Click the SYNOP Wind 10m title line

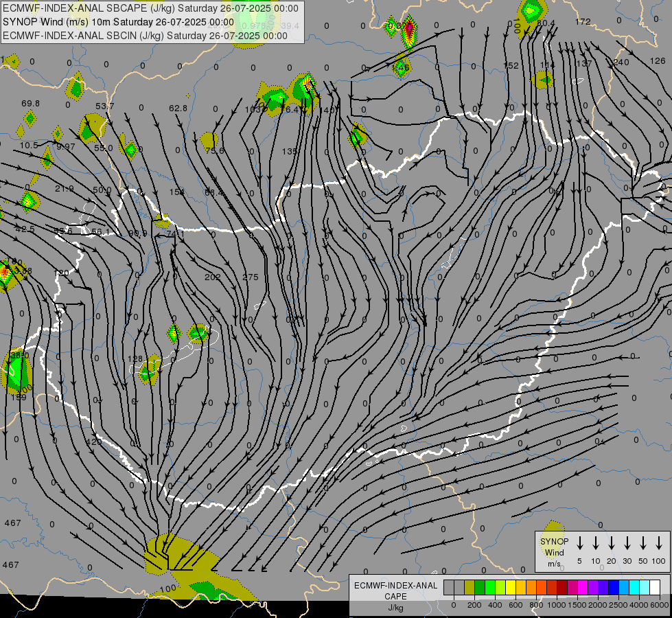coord(118,22)
